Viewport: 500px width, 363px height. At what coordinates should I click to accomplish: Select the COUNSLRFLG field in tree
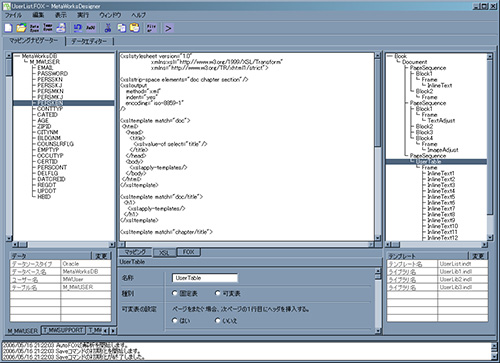[x=55, y=144]
